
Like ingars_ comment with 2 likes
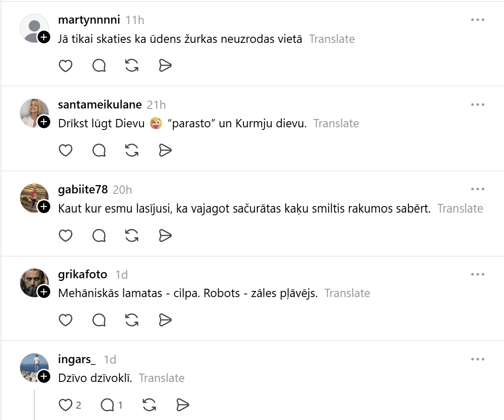(66, 405)
